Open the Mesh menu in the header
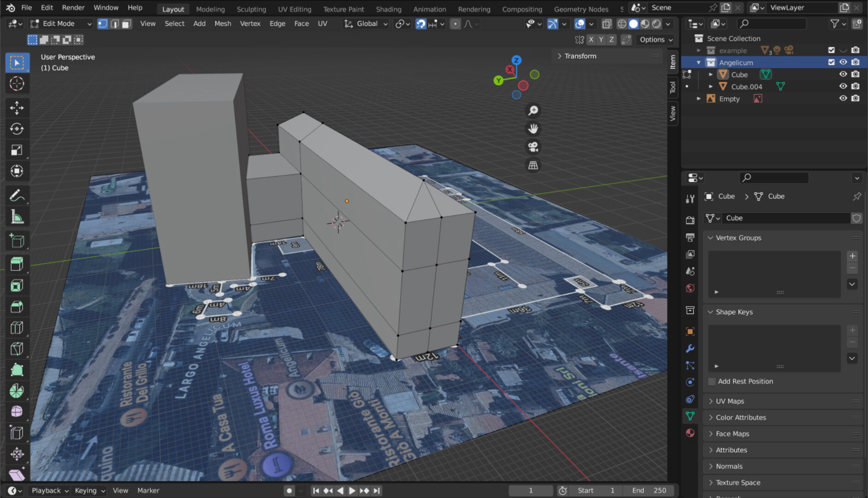Screen dimensions: 868x498 [x=223, y=24]
